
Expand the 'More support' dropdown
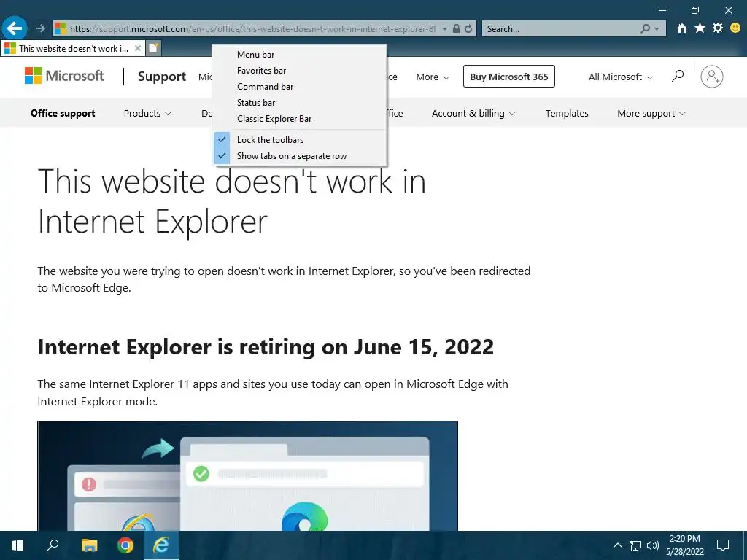[x=651, y=113]
